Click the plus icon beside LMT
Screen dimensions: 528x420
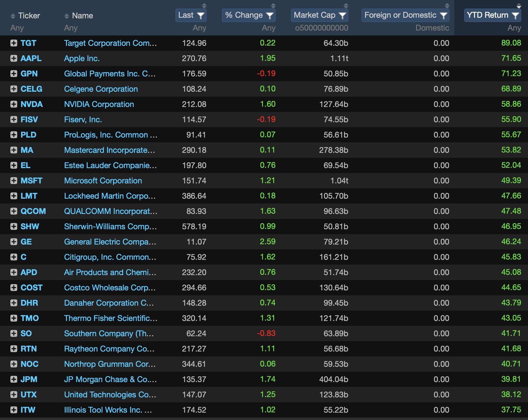13,196
